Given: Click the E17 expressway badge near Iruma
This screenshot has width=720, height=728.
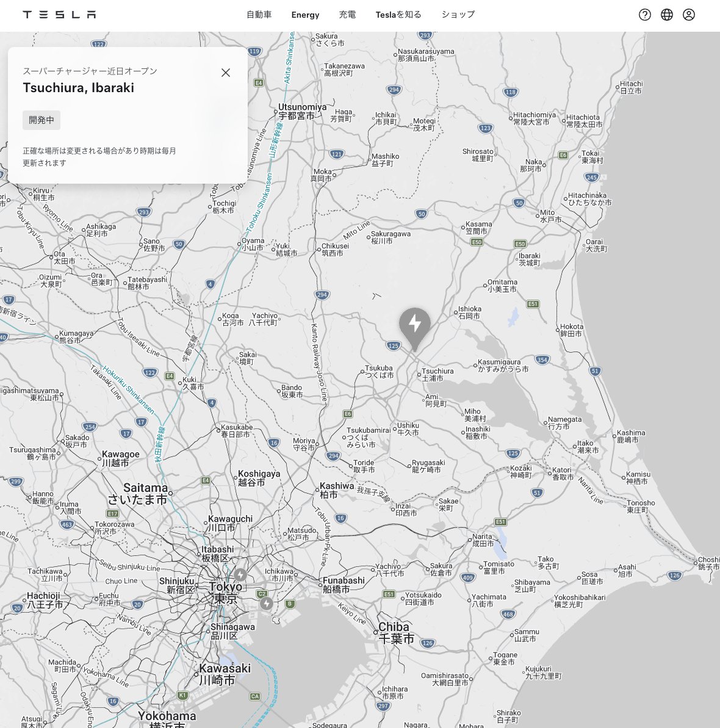Looking at the screenshot, I should click(x=113, y=513).
